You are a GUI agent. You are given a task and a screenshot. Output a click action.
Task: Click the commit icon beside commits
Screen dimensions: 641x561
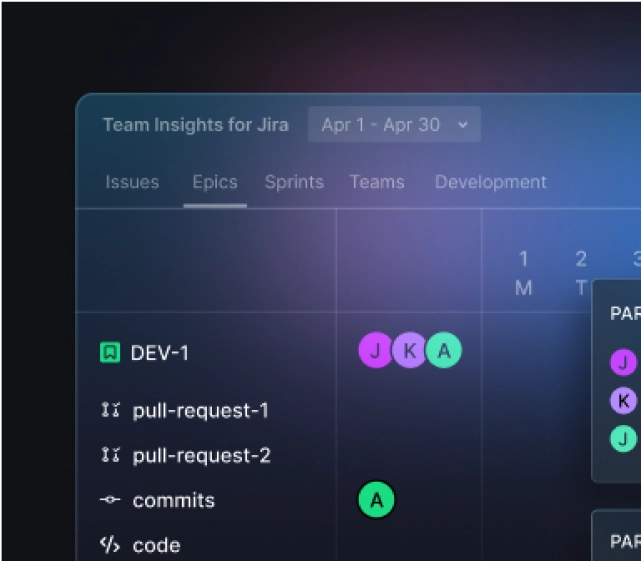tap(110, 500)
